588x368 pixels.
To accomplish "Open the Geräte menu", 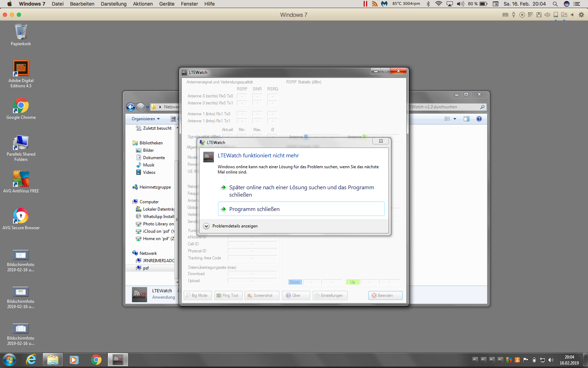I will point(167,4).
